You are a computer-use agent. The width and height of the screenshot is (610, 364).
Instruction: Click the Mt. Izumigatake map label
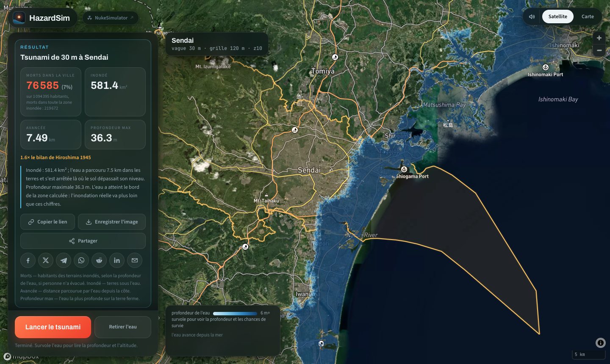click(213, 66)
